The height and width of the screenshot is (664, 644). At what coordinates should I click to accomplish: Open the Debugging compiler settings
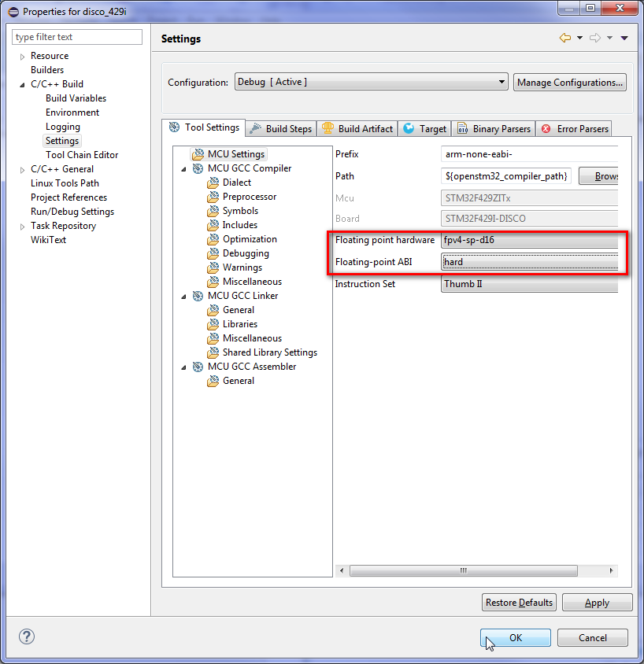(x=245, y=253)
